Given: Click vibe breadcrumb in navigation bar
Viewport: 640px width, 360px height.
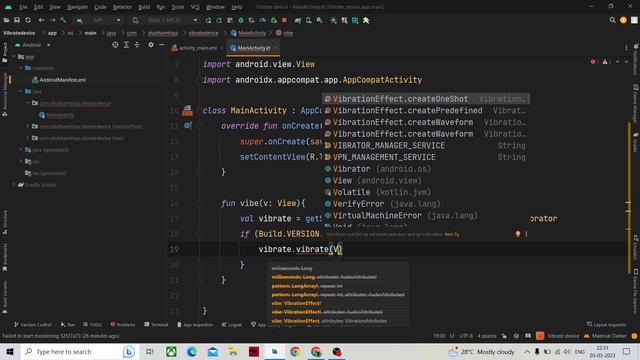Looking at the screenshot, I should point(284,33).
